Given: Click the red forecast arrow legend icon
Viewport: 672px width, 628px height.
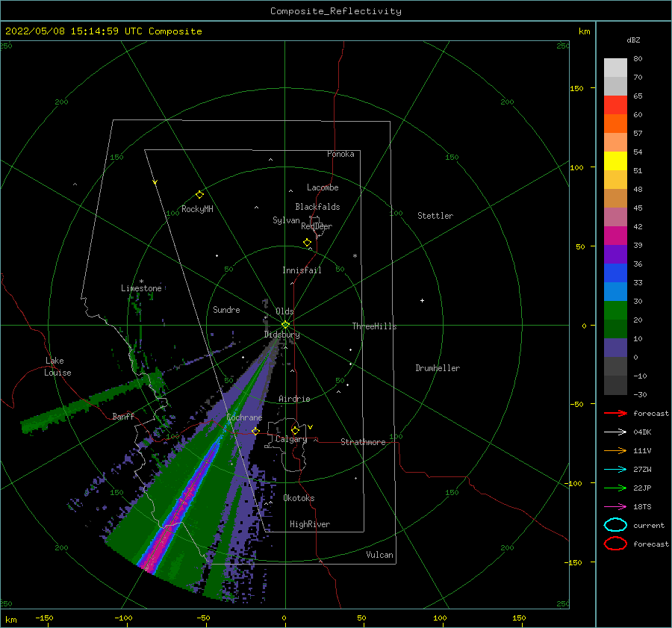Looking at the screenshot, I should (x=615, y=413).
